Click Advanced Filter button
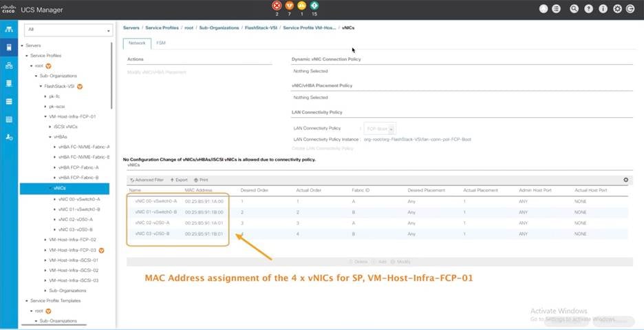Image resolution: width=644 pixels, height=330 pixels. click(x=147, y=181)
